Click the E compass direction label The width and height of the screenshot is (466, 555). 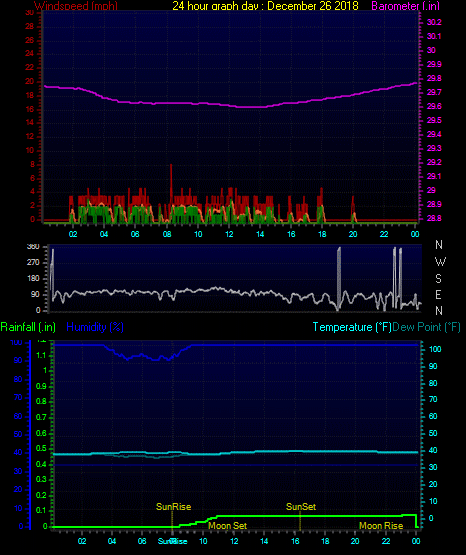point(438,294)
